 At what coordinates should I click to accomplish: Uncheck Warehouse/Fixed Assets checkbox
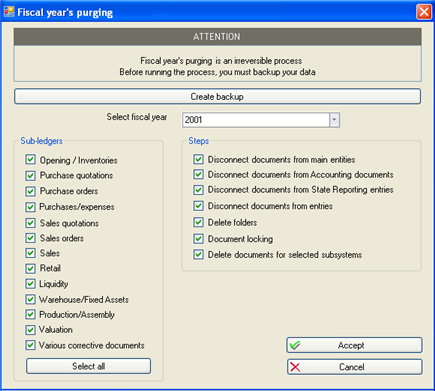(31, 299)
